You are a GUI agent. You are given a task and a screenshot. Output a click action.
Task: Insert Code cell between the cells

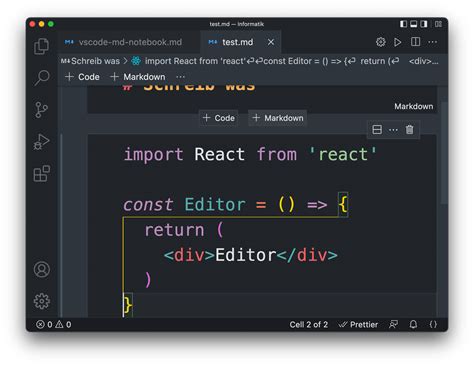pos(219,118)
